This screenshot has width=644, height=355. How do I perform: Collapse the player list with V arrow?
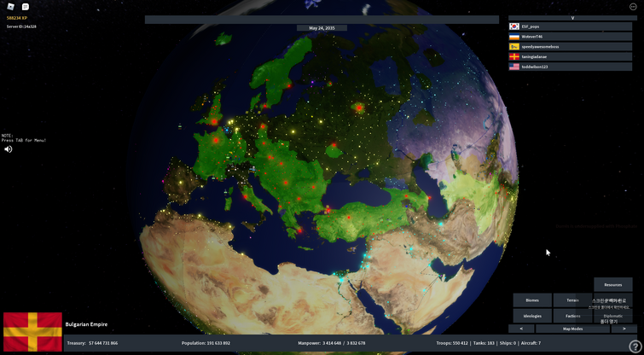coord(572,18)
